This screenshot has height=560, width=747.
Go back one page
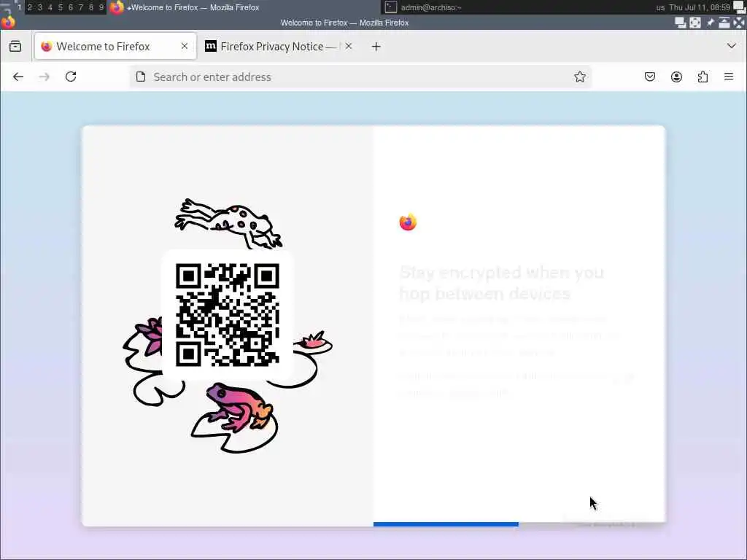coord(18,77)
